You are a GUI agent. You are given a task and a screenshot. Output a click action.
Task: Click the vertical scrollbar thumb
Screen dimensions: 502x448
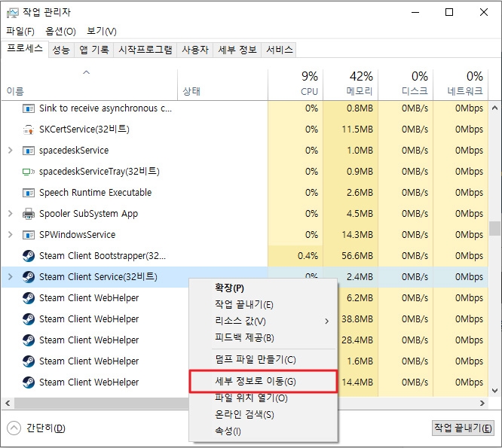click(494, 228)
